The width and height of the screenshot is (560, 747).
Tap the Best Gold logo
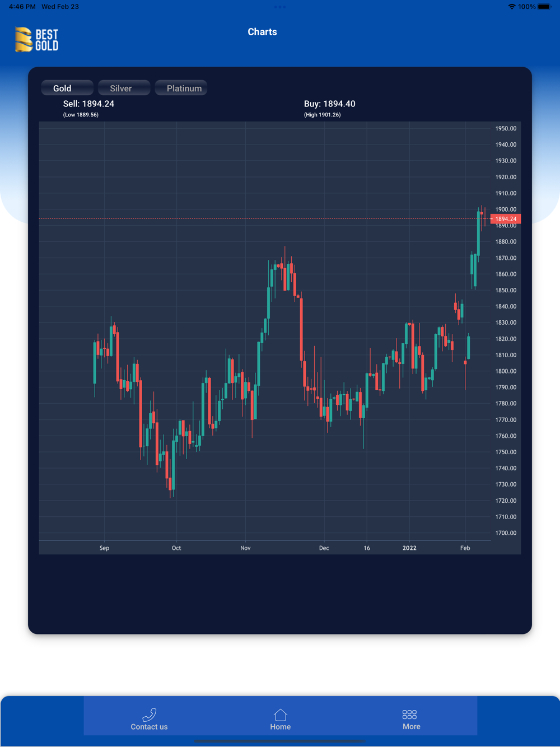click(37, 40)
